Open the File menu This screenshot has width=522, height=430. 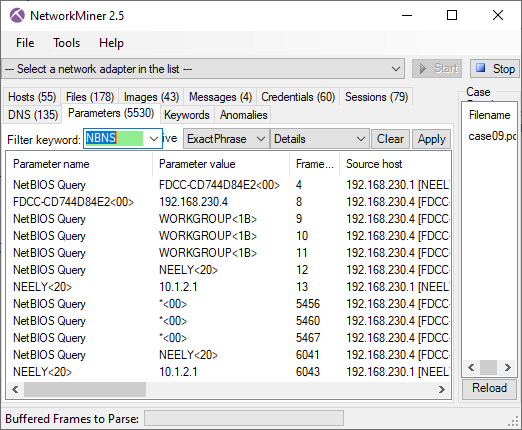click(25, 43)
